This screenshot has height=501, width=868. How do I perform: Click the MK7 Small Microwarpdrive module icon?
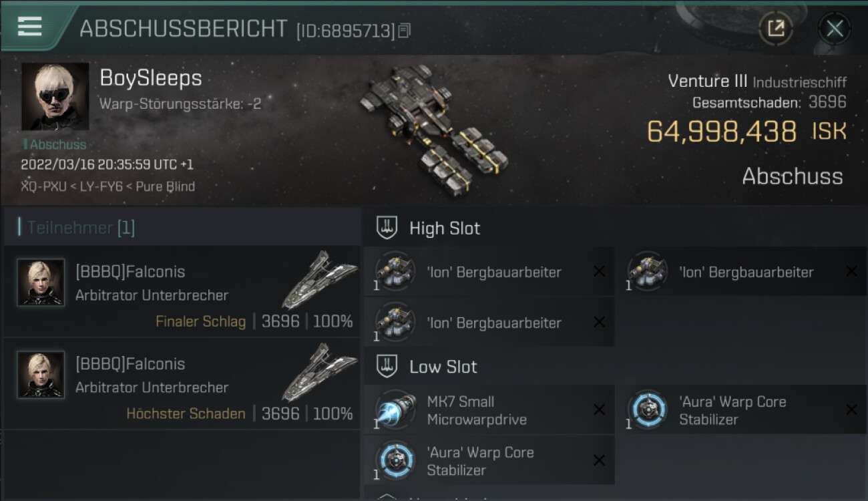point(395,409)
